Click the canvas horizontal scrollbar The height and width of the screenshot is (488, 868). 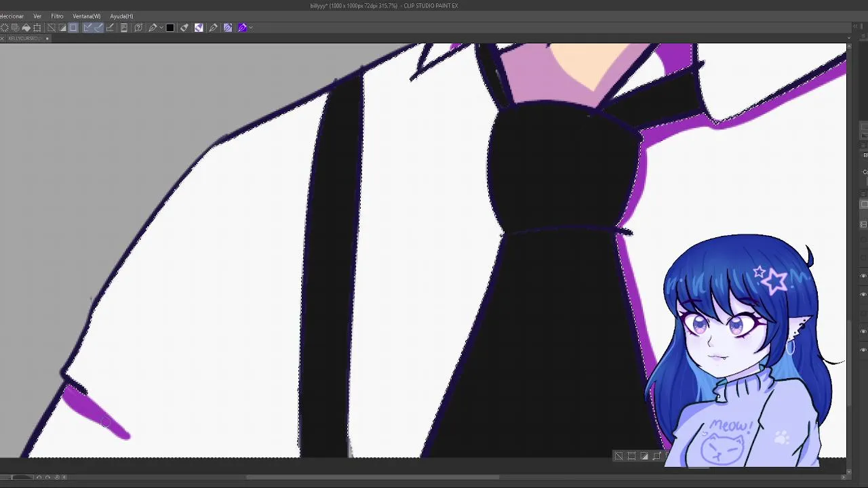(x=373, y=477)
